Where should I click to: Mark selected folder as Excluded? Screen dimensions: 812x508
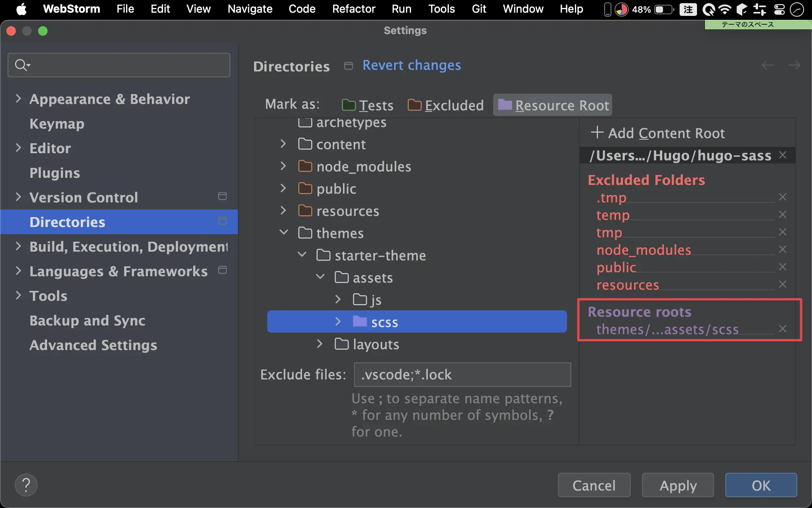coord(446,105)
